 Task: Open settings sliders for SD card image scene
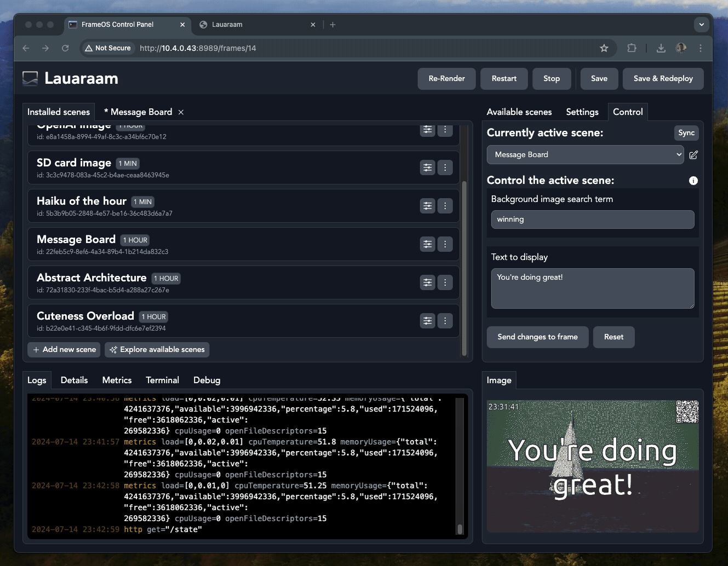(427, 168)
